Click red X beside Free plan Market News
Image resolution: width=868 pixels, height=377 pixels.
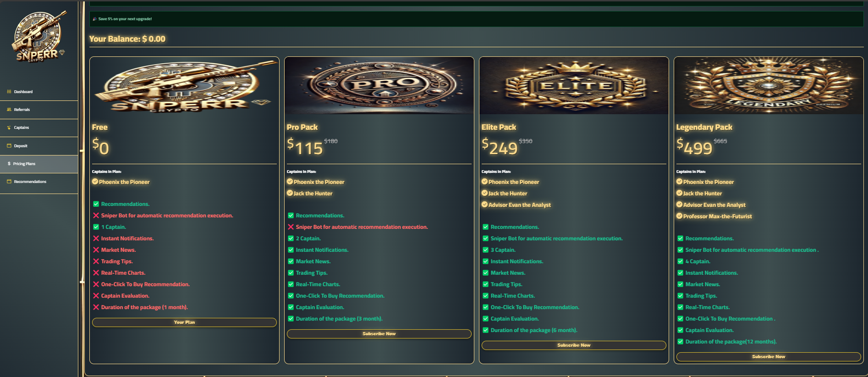click(96, 250)
